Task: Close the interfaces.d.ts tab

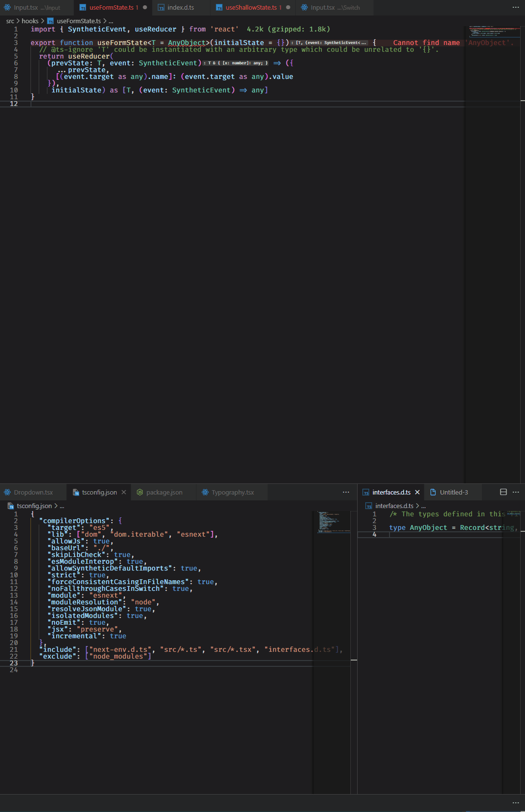Action: pyautogui.click(x=417, y=492)
